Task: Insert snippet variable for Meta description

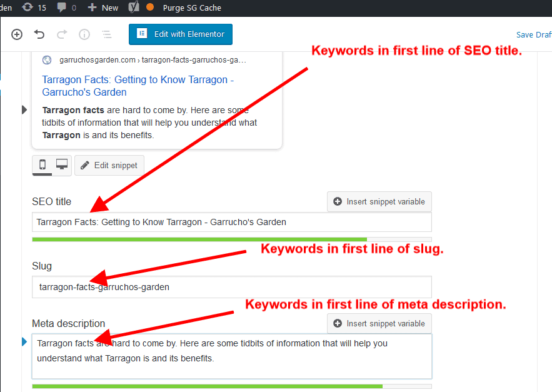Action: (x=379, y=323)
